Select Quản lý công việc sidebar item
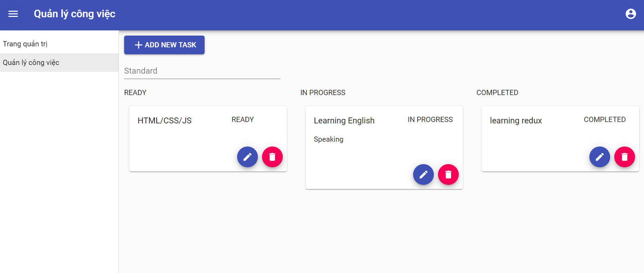This screenshot has height=273, width=644. pos(59,63)
